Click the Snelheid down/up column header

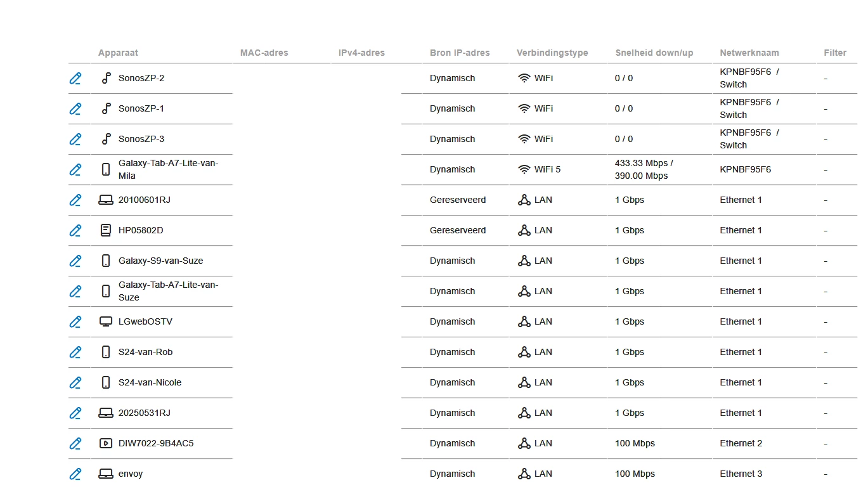coord(654,53)
